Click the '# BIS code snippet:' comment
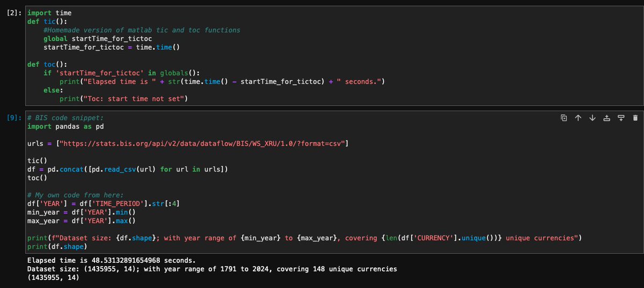The width and height of the screenshot is (644, 288). [65, 117]
